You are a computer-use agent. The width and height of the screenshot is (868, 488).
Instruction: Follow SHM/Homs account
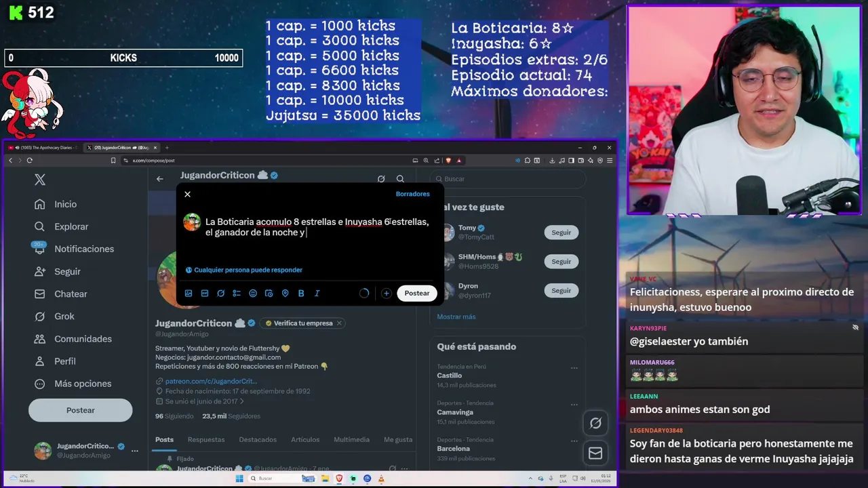click(561, 262)
